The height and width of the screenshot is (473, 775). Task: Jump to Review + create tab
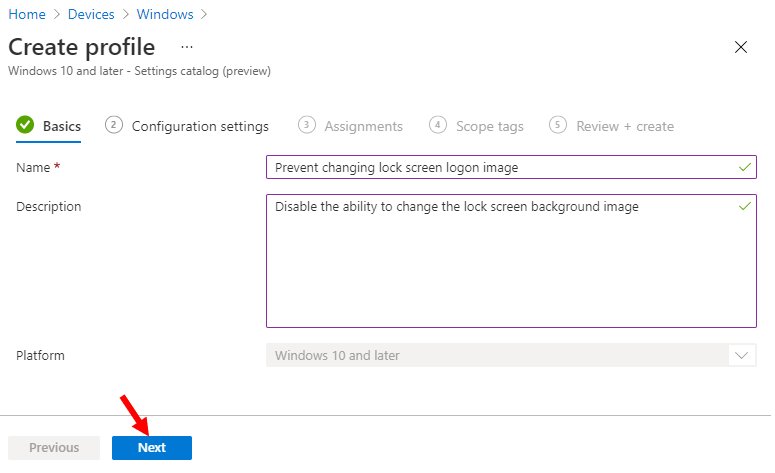[624, 126]
